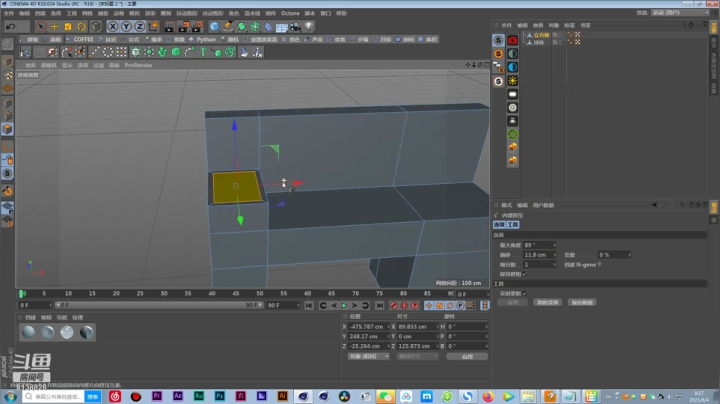The width and height of the screenshot is (720, 404).
Task: Add a Cube primitive object
Action: (214, 27)
